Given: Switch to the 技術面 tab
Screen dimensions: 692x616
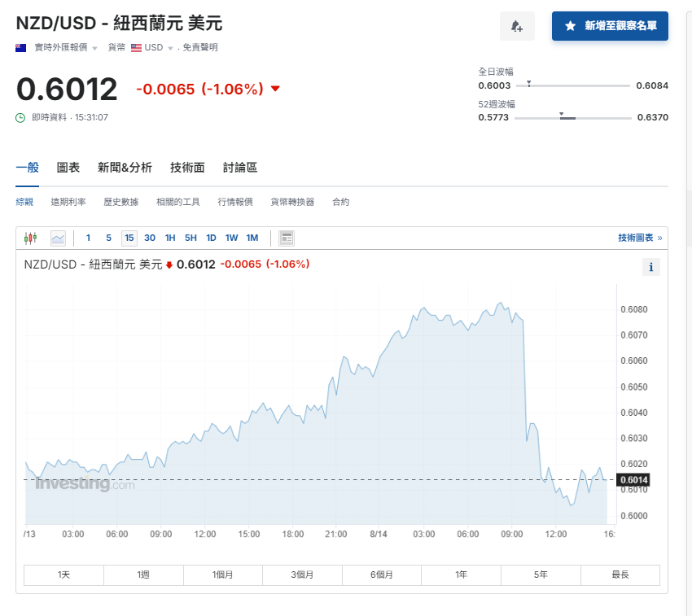Looking at the screenshot, I should [186, 167].
